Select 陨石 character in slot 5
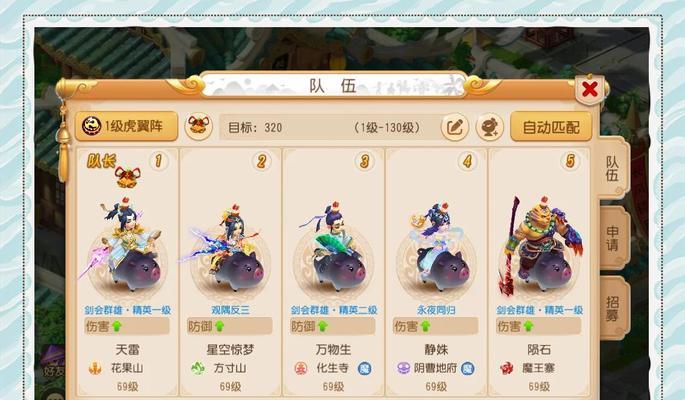 pos(540,247)
